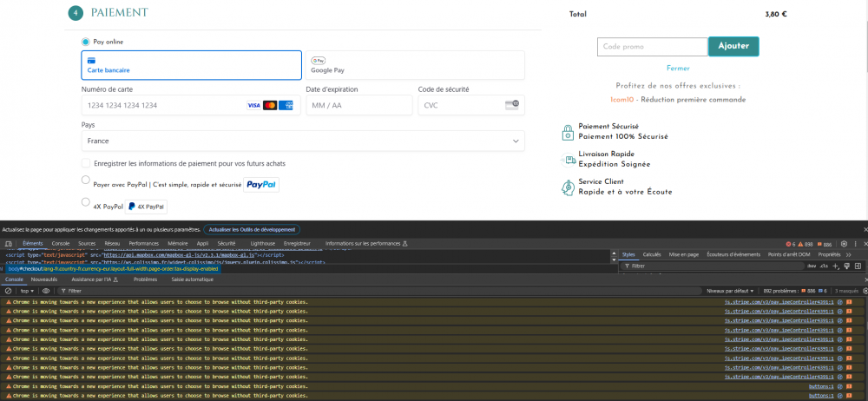Click the clear console icon
868x401 pixels.
pos(8,291)
